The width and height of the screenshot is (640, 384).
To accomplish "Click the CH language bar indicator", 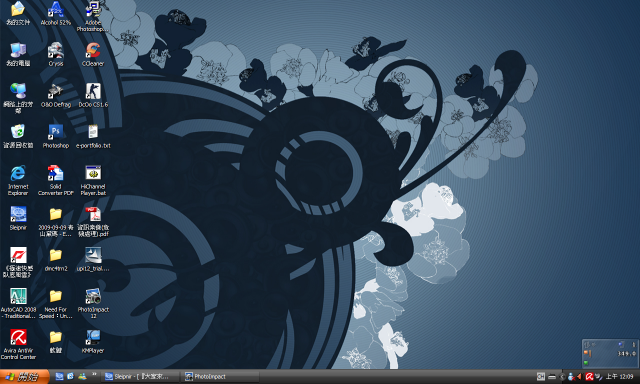I will click(x=541, y=377).
